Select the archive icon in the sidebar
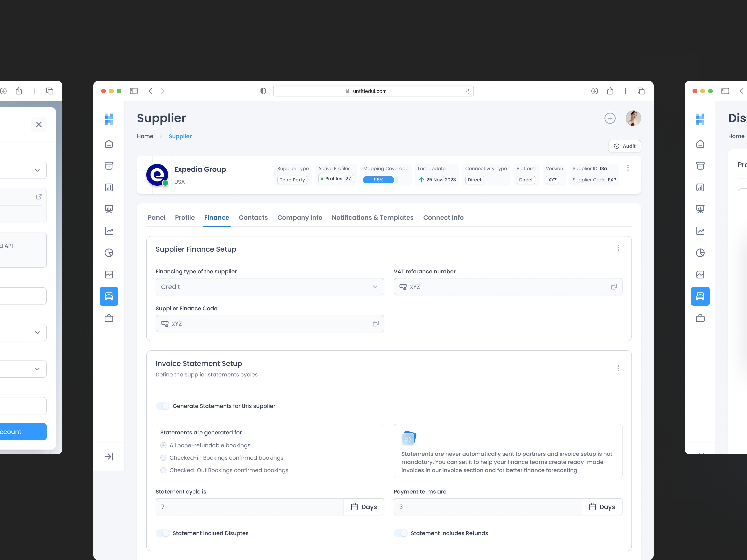This screenshot has height=560, width=747. pyautogui.click(x=109, y=165)
